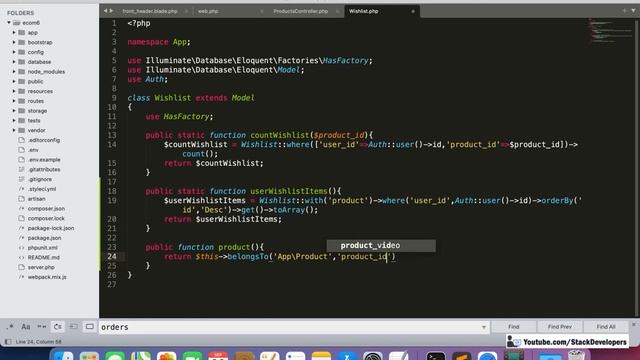This screenshot has height=360, width=640.
Task: Accept product_video autocomplete suggestion
Action: tap(381, 245)
